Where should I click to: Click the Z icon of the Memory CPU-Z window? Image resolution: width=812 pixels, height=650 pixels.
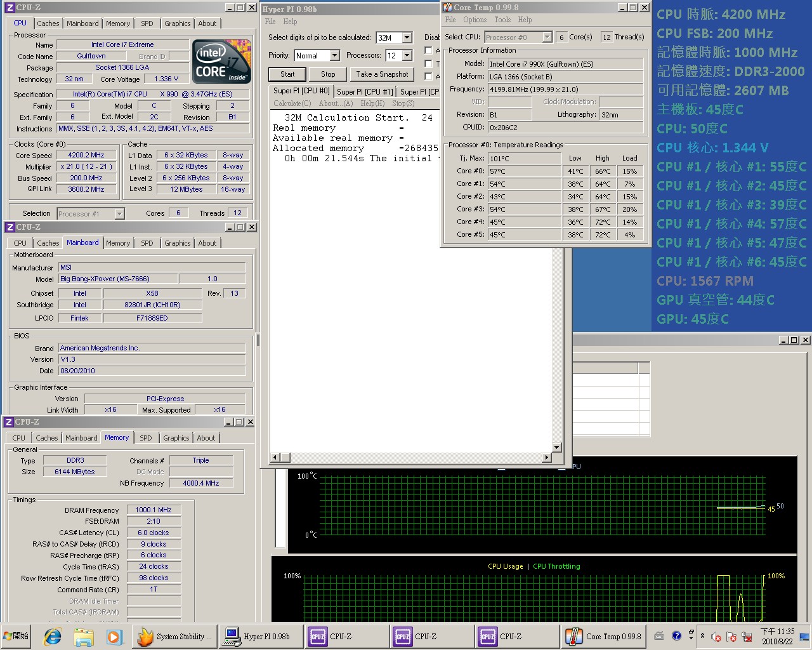tap(8, 422)
